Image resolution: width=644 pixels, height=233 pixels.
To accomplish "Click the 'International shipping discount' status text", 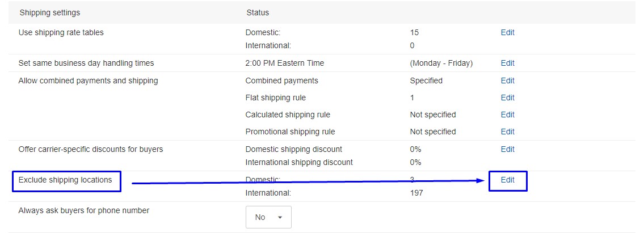I will [298, 162].
